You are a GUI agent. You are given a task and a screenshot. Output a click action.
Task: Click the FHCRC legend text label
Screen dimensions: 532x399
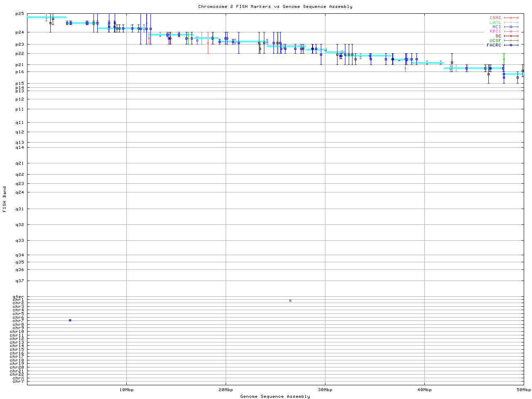(x=494, y=45)
